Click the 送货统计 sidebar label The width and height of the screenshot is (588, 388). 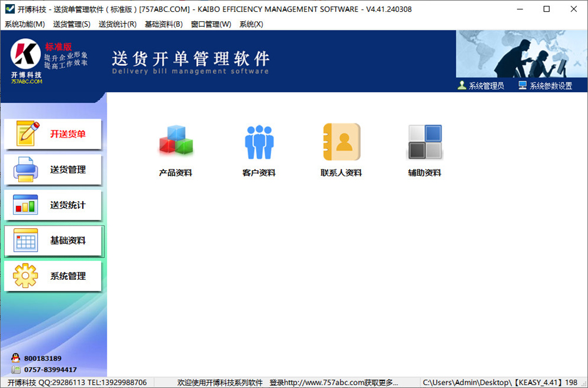(68, 205)
